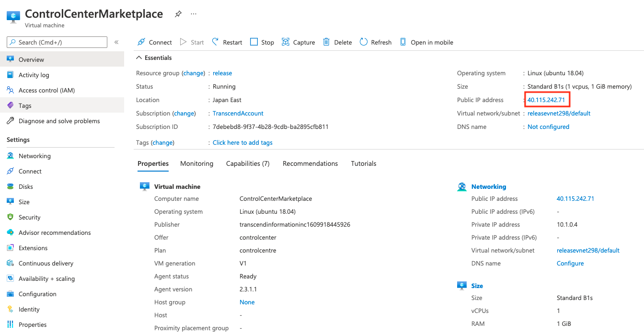
Task: Delete the virtual machine
Action: tap(337, 42)
